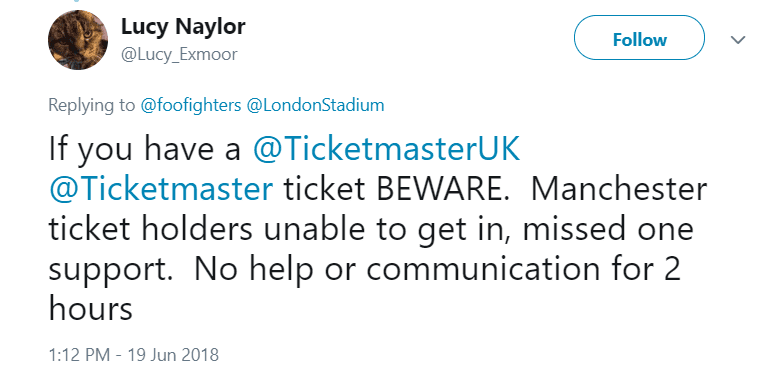Expand the tweet options chevron
The width and height of the screenshot is (780, 371).
click(x=738, y=39)
